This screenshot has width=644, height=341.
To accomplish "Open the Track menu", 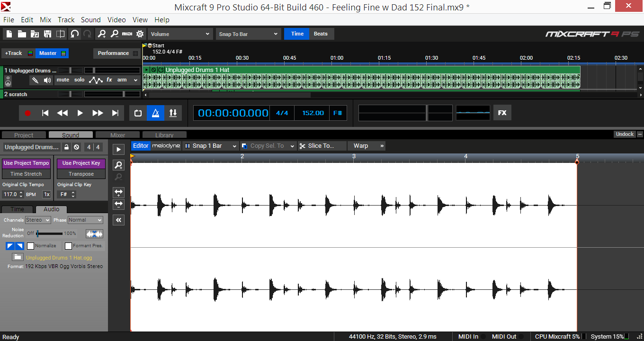I will (x=66, y=20).
